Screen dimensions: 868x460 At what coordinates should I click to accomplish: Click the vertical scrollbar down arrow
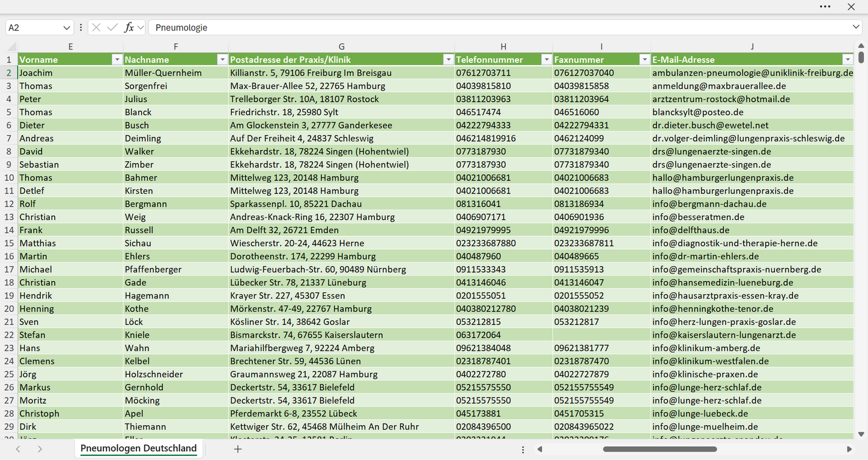pyautogui.click(x=861, y=434)
